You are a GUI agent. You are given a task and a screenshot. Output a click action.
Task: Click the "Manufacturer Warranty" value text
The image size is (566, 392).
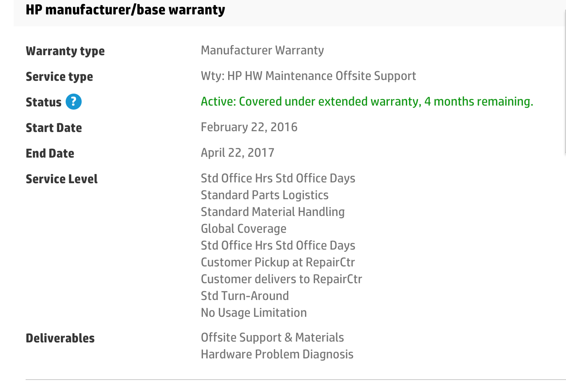tap(262, 50)
